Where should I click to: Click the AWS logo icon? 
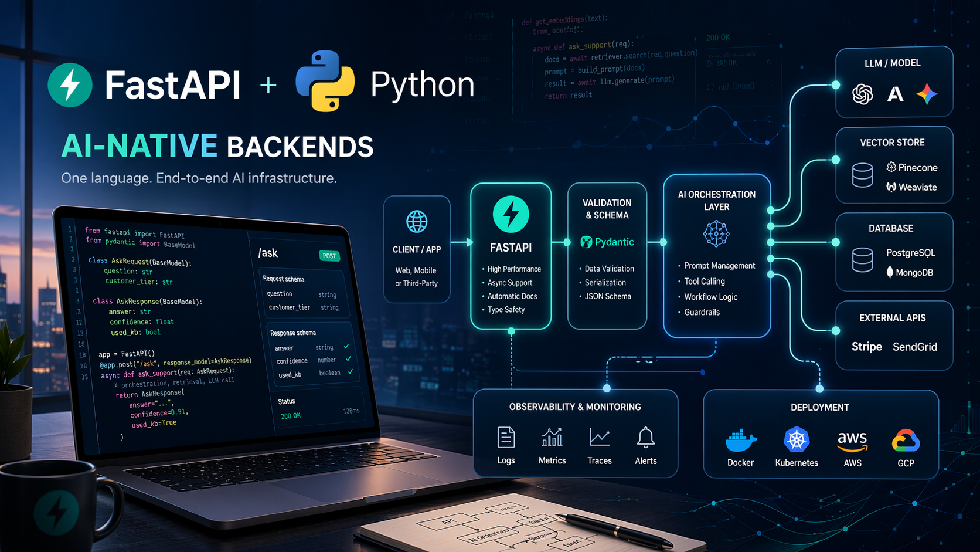(852, 442)
